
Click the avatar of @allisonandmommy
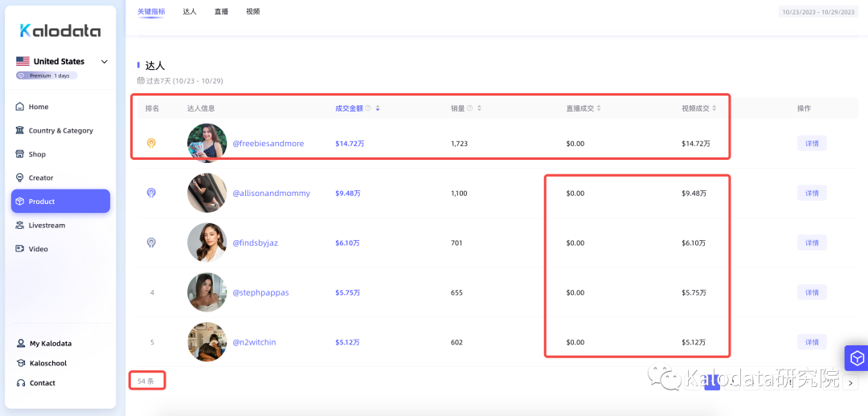click(207, 193)
